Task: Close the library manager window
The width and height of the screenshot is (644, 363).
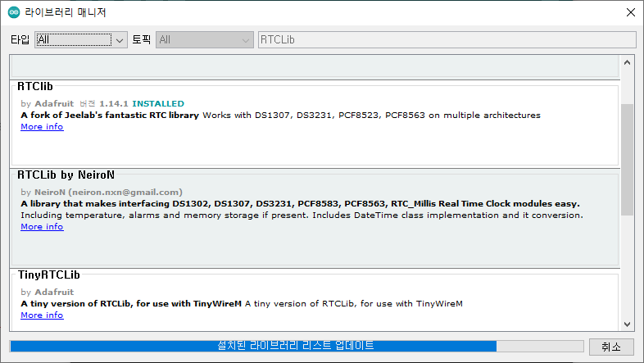Action: 630,12
